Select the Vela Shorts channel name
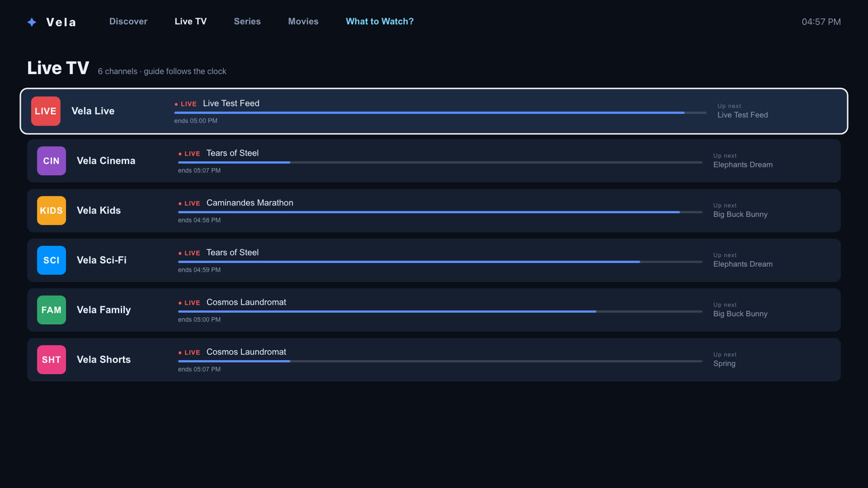868x488 pixels. [x=104, y=359]
